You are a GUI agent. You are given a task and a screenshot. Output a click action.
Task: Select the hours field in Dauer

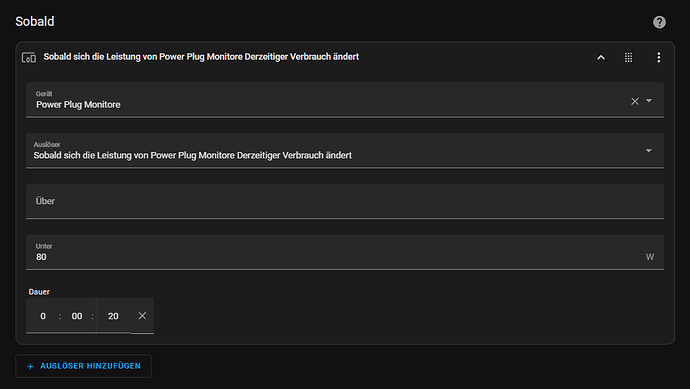click(x=43, y=316)
